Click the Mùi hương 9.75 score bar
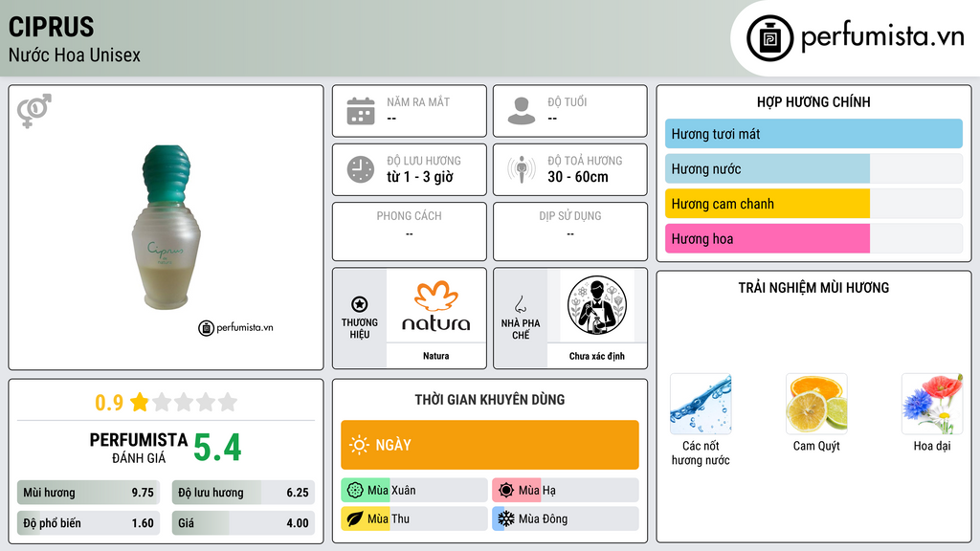 [x=89, y=493]
